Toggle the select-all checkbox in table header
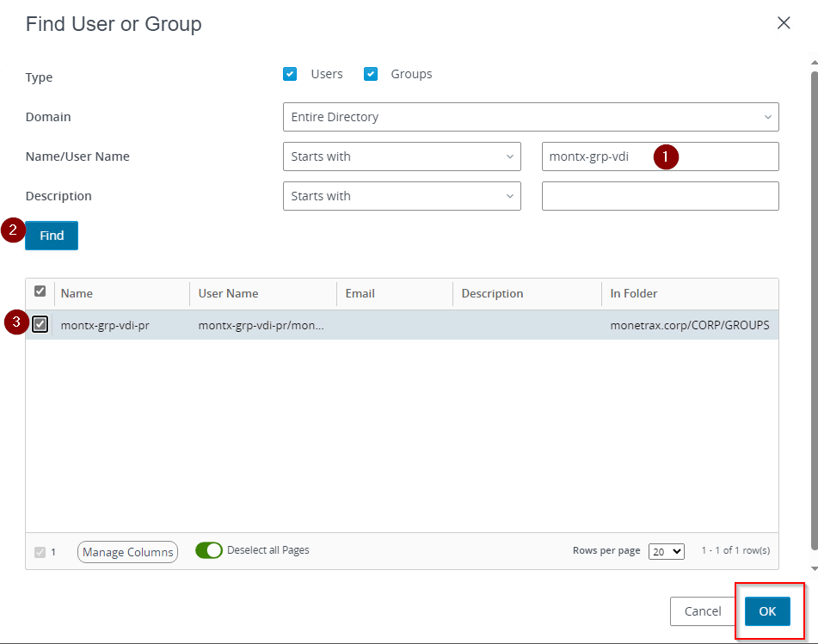The width and height of the screenshot is (818, 644). click(40, 292)
